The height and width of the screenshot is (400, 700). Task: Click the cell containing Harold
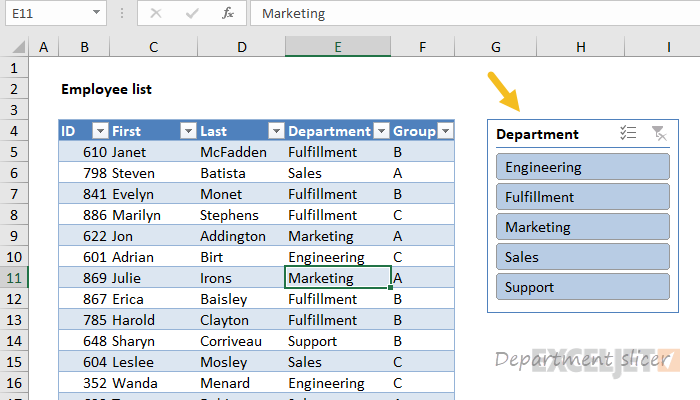[153, 320]
